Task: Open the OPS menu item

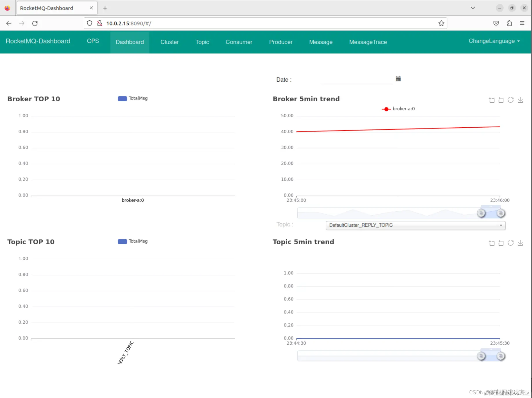Action: tap(93, 41)
